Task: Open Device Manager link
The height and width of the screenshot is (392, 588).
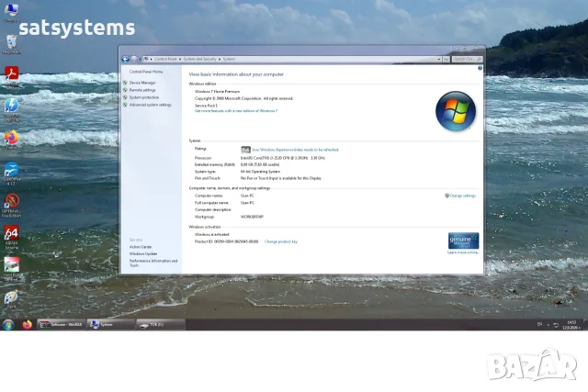Action: (142, 83)
